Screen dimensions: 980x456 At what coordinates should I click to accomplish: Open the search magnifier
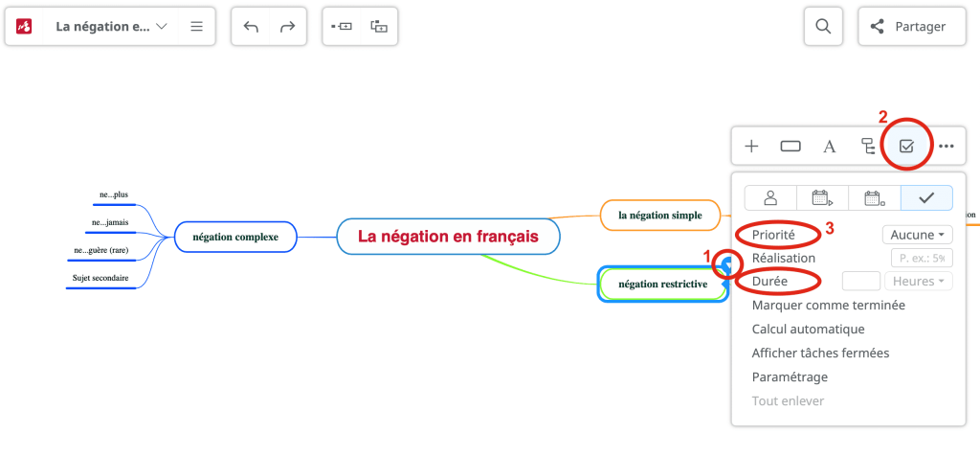point(824,26)
